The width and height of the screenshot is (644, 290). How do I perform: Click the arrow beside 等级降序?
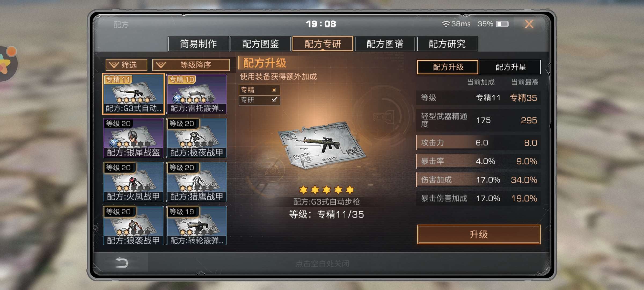pyautogui.click(x=161, y=65)
